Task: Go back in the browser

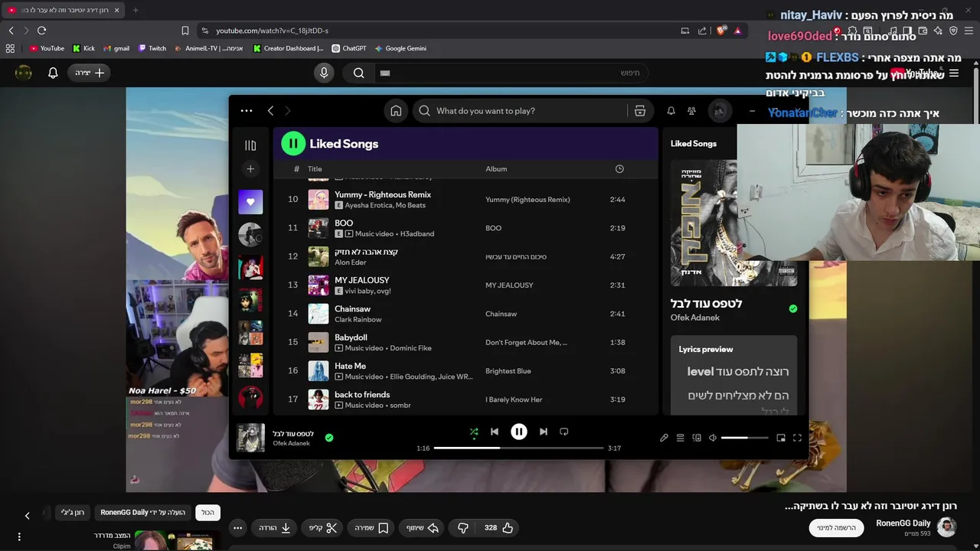Action: coord(11,31)
